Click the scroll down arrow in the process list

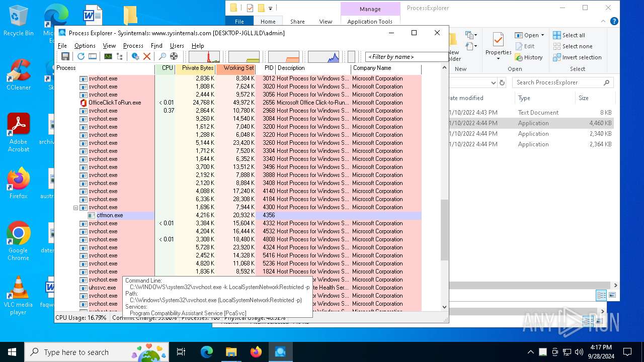tap(444, 307)
